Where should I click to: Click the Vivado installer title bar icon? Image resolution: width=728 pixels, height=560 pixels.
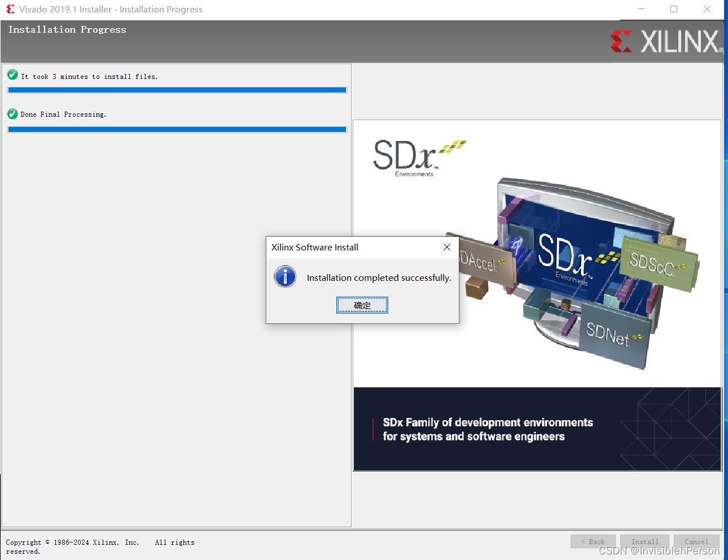click(x=10, y=9)
